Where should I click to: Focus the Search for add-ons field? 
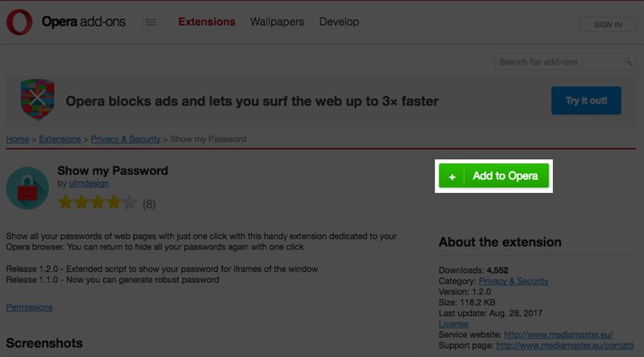point(565,62)
